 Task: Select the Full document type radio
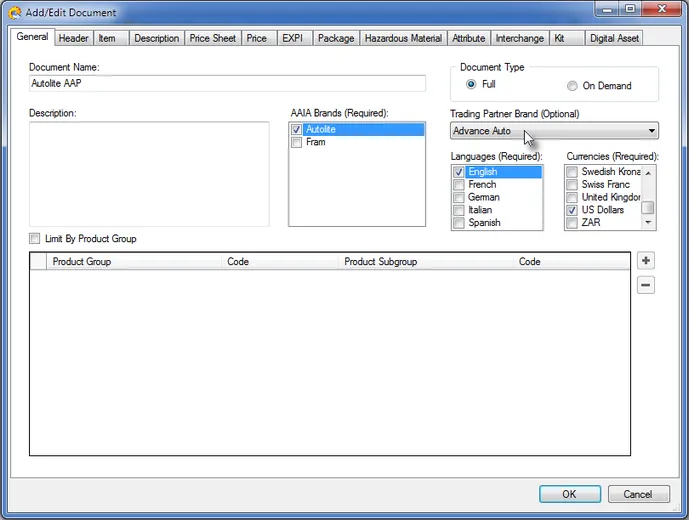point(471,85)
